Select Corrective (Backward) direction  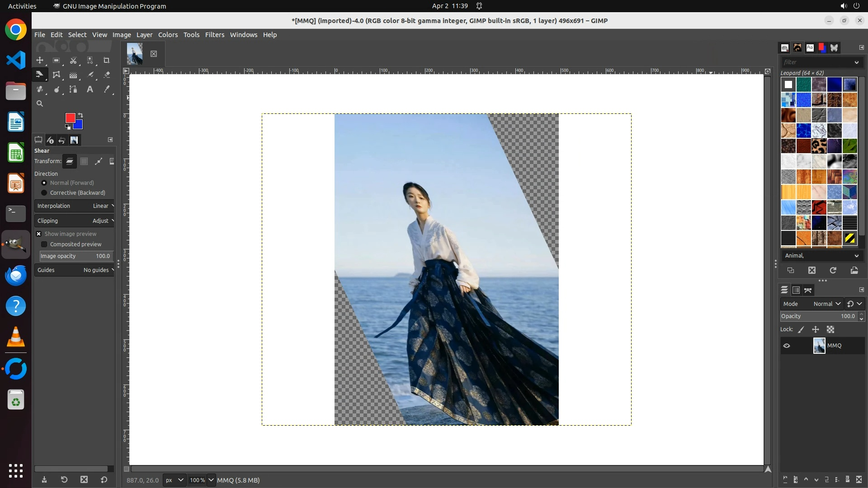44,193
